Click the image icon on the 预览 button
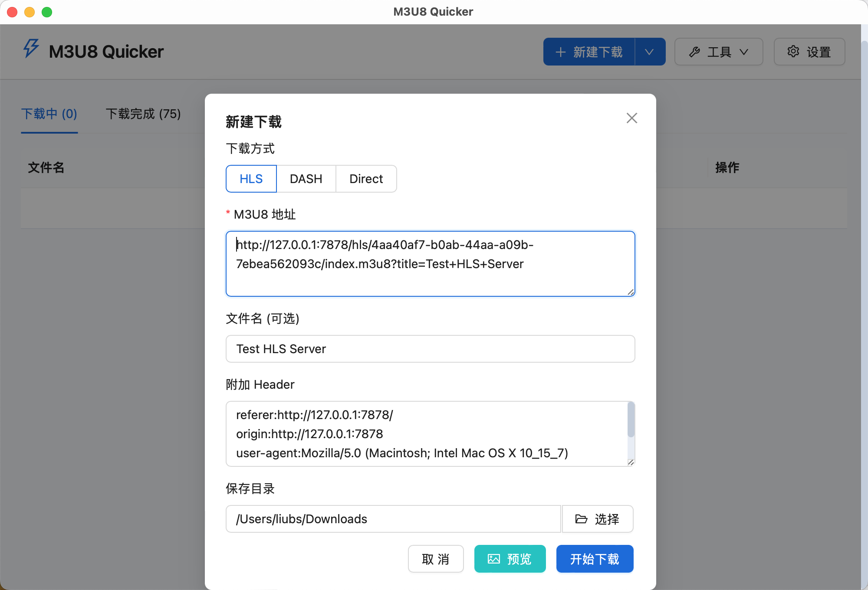 pyautogui.click(x=494, y=559)
